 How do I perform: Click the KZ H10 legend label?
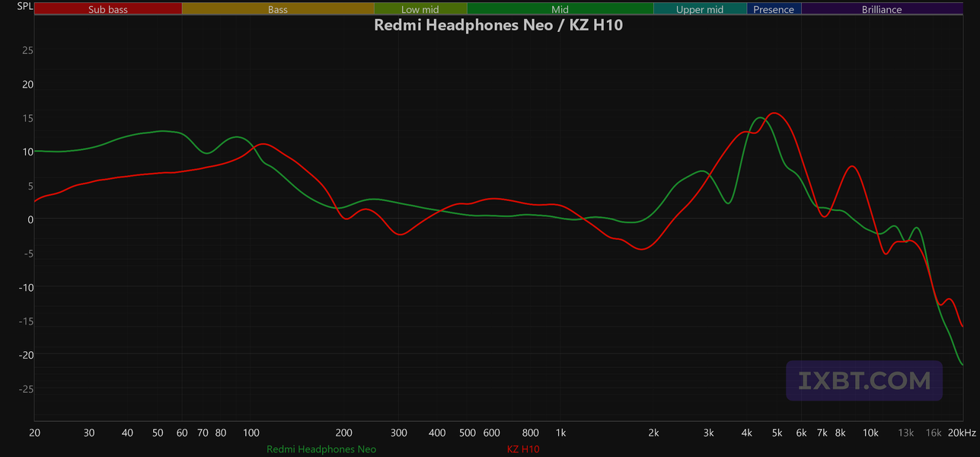[523, 449]
